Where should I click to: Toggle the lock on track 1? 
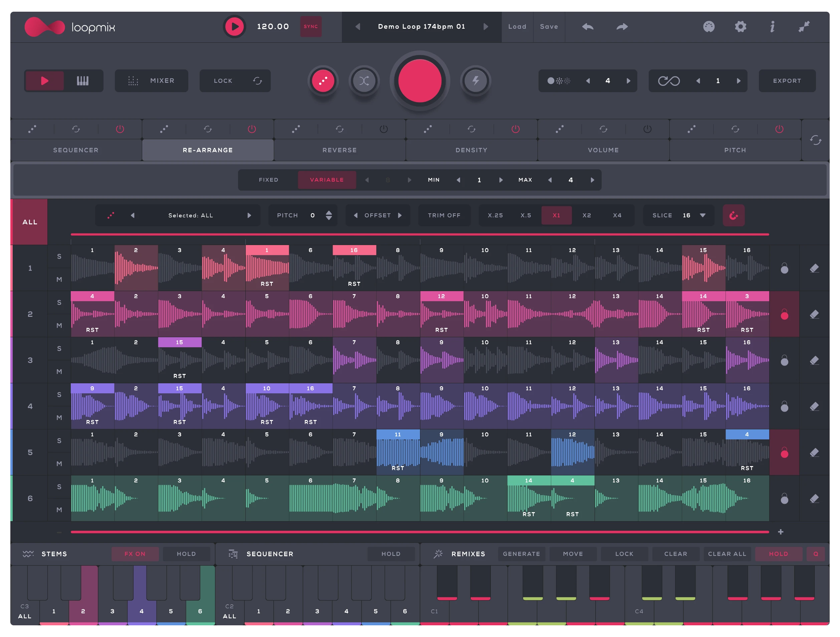coord(784,268)
